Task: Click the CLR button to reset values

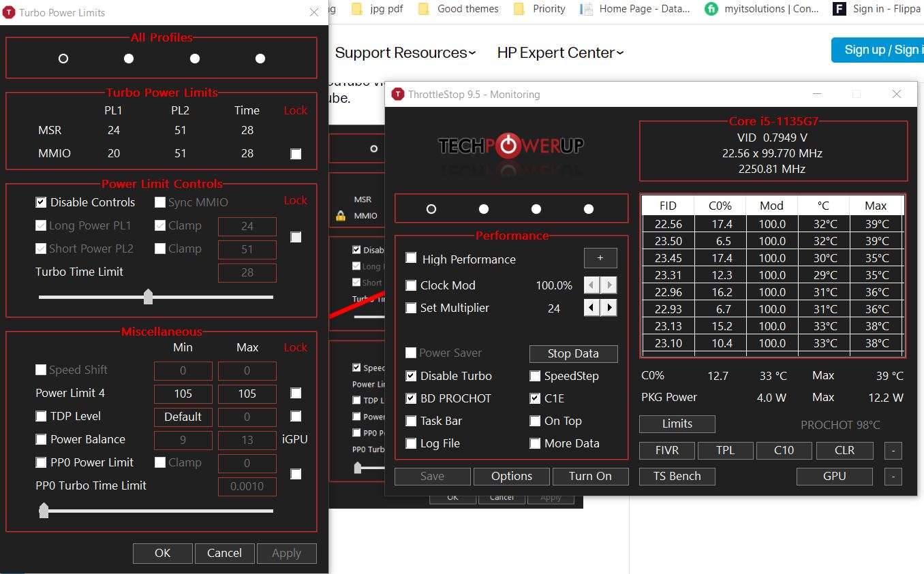Action: pyautogui.click(x=844, y=450)
